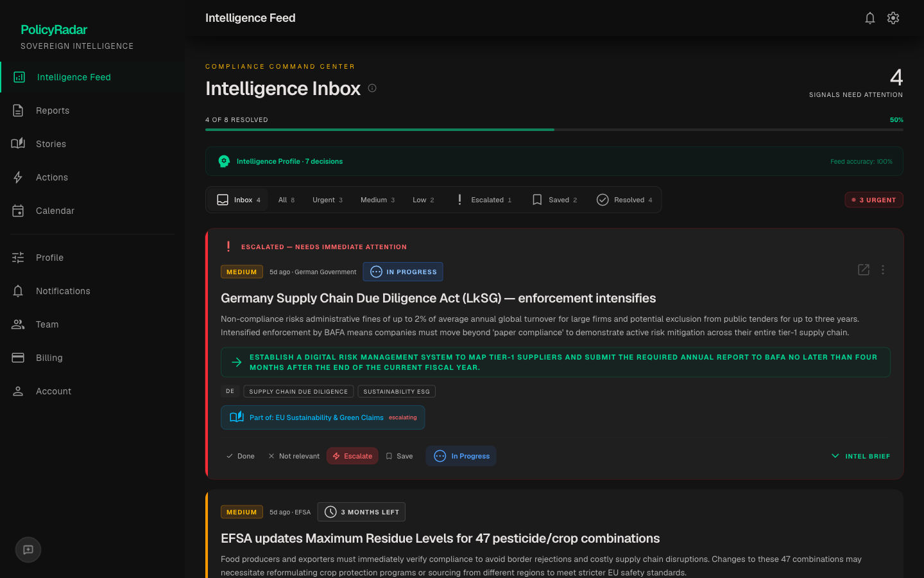Click the resolved progress bar
924x578 pixels.
(554, 129)
